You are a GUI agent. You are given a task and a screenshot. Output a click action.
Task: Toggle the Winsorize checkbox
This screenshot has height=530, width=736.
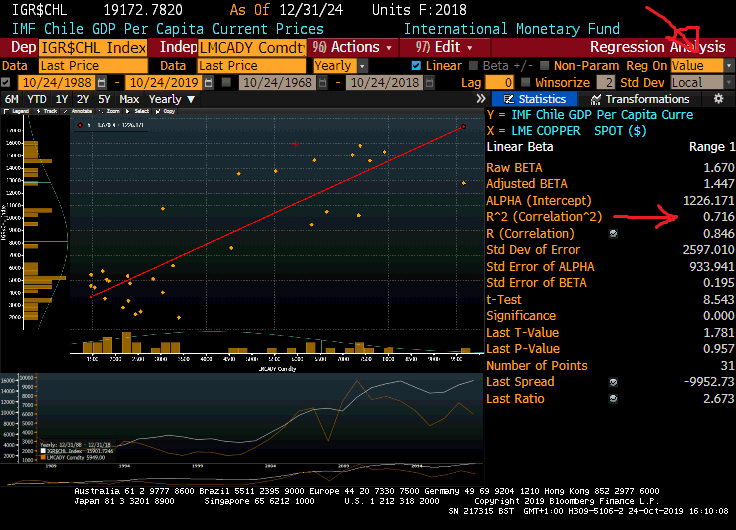pos(526,83)
